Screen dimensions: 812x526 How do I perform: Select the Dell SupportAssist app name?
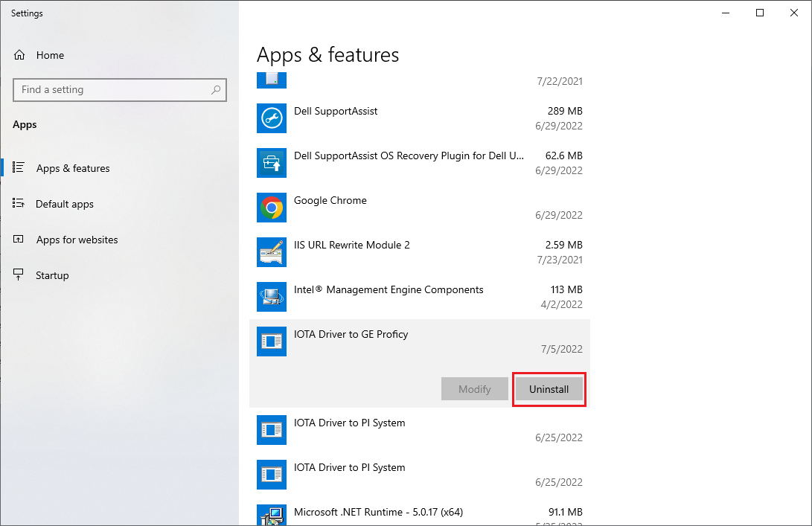pyautogui.click(x=336, y=111)
